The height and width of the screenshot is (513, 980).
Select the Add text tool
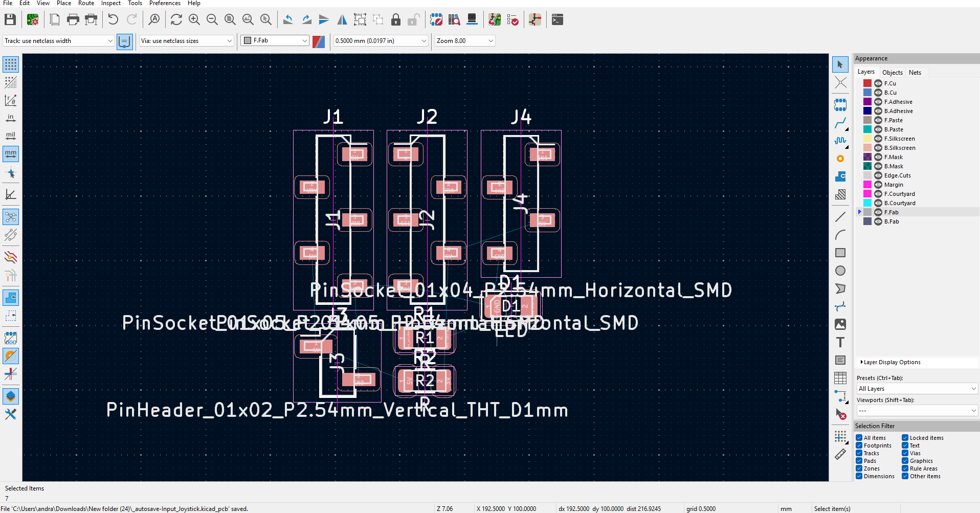[840, 342]
